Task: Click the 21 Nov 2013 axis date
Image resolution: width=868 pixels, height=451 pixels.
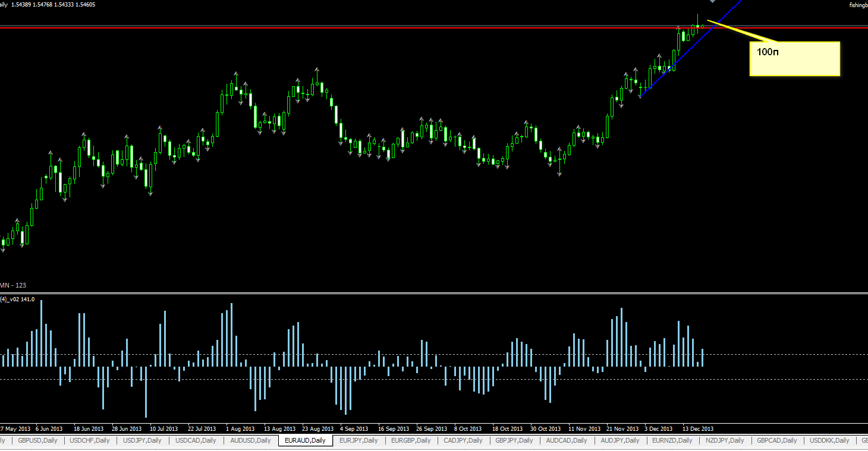Action: [622, 428]
